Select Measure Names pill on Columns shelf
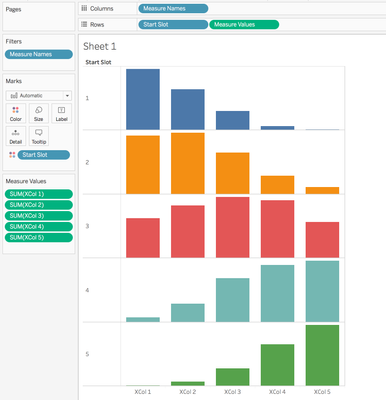 pyautogui.click(x=173, y=9)
